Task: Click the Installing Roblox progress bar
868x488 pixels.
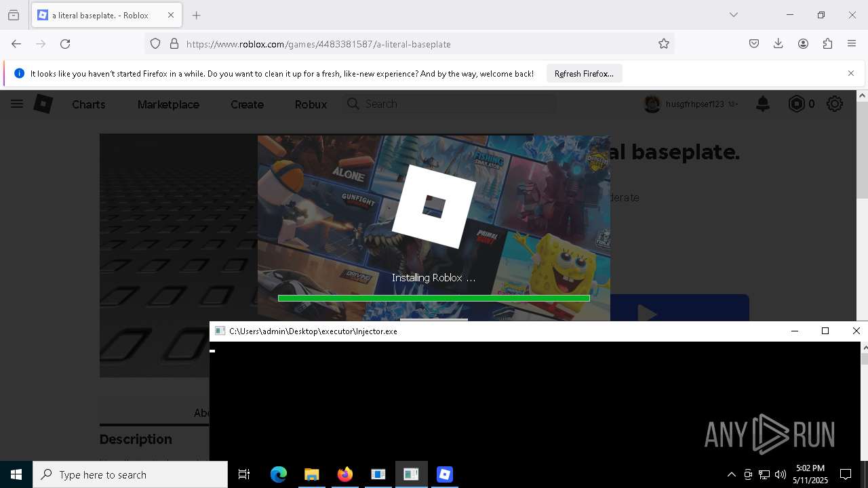Action: (x=434, y=298)
